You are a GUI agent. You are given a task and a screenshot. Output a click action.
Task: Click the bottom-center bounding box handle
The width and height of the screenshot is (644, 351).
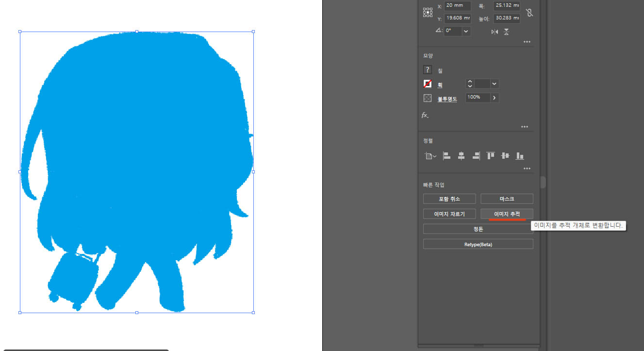click(137, 313)
